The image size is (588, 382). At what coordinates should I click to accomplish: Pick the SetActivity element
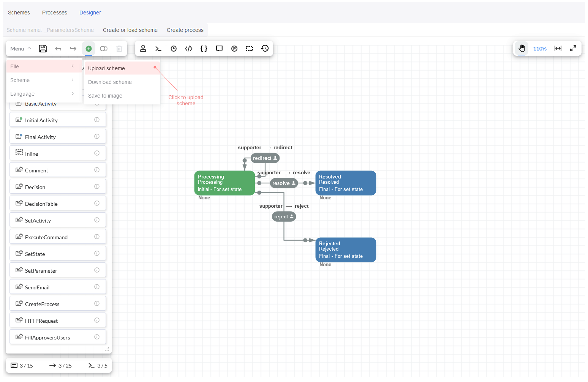click(58, 220)
